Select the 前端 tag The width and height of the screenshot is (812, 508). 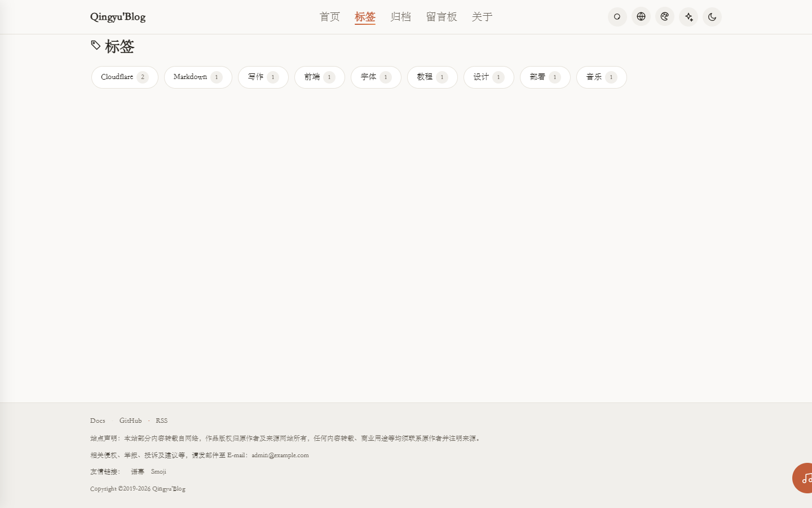click(320, 77)
